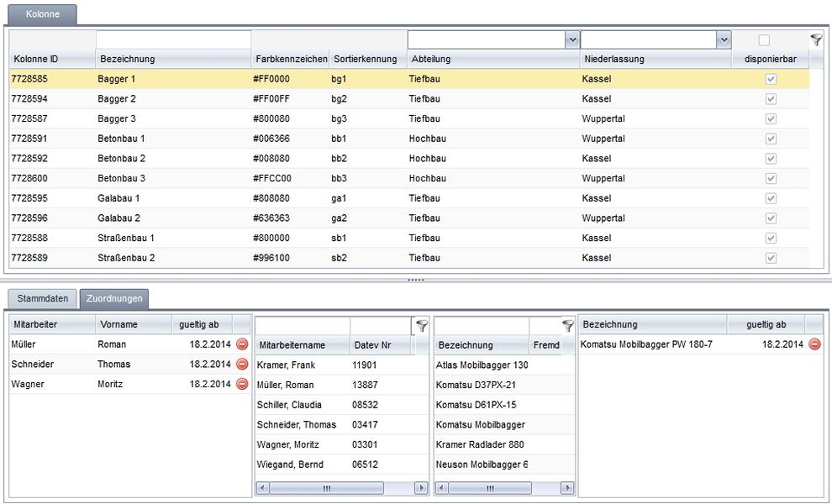The height and width of the screenshot is (504, 832).
Task: Remove Schneider Thomas from the assignment
Action: 241,364
